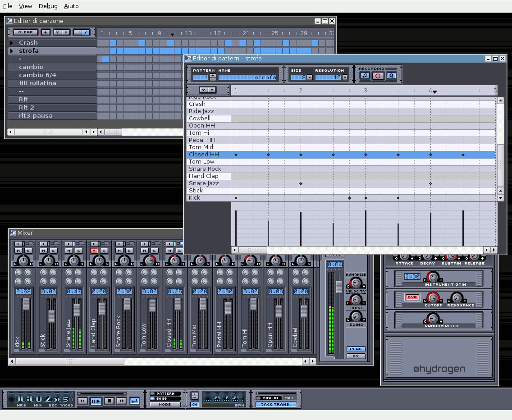Select draw mode pencil in song editor

pos(85,32)
